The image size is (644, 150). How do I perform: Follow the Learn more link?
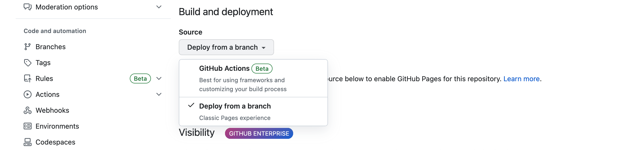click(521, 79)
